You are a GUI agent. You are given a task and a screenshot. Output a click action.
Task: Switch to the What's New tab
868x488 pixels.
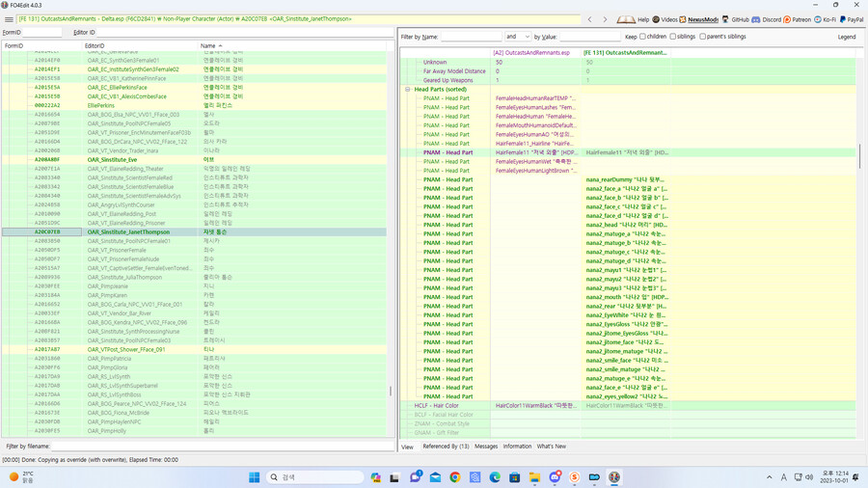point(552,446)
